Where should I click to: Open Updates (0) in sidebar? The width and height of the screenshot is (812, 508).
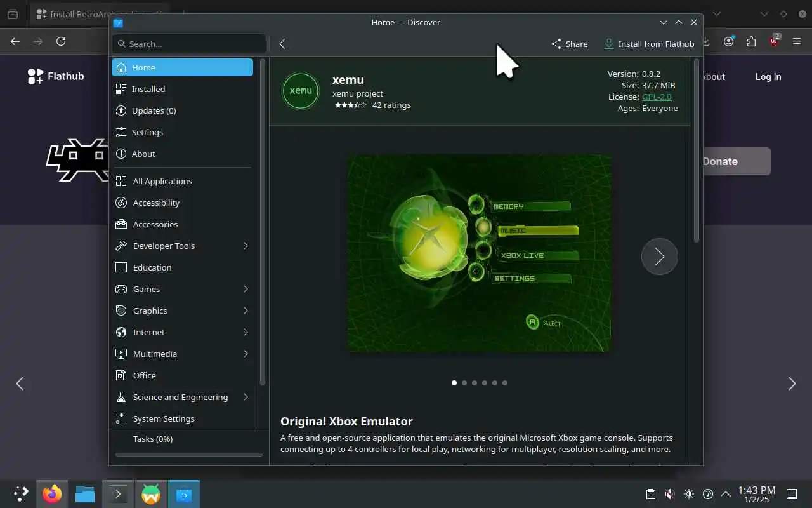182,110
